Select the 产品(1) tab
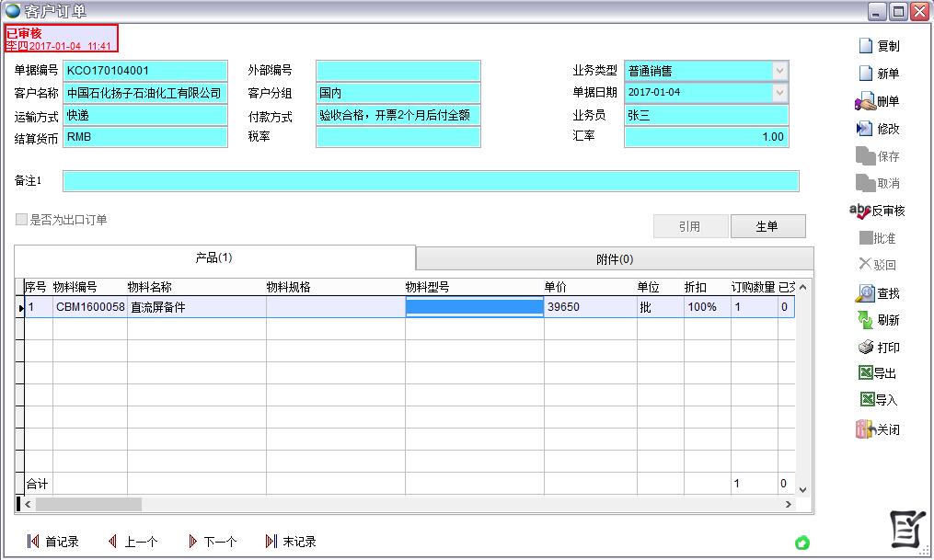The image size is (934, 560). (214, 257)
